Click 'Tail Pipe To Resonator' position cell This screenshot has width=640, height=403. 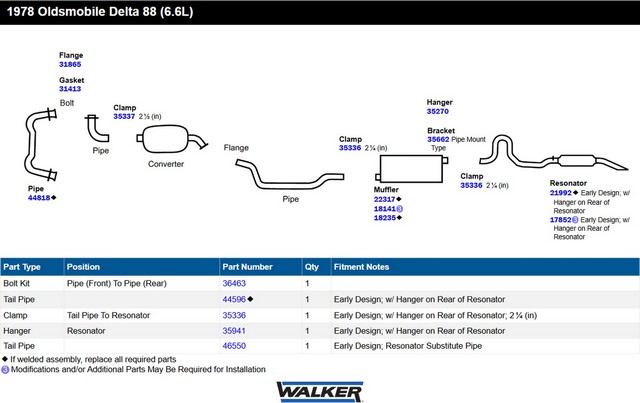pos(109,315)
